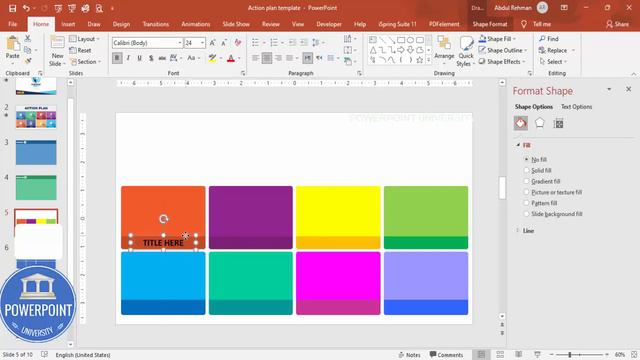Switch to Slide Sorter view in status bar
This screenshot has width=640, height=360.
[500, 354]
